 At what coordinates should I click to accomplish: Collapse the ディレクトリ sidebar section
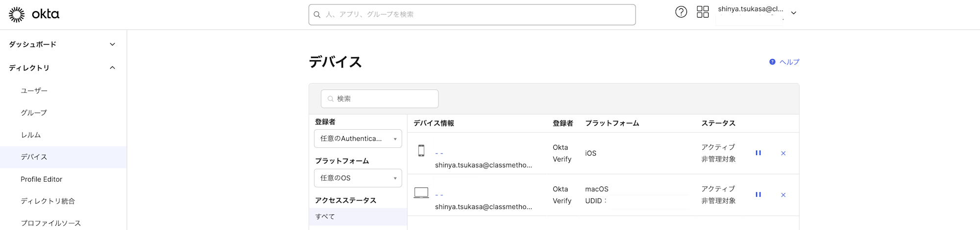(63, 68)
